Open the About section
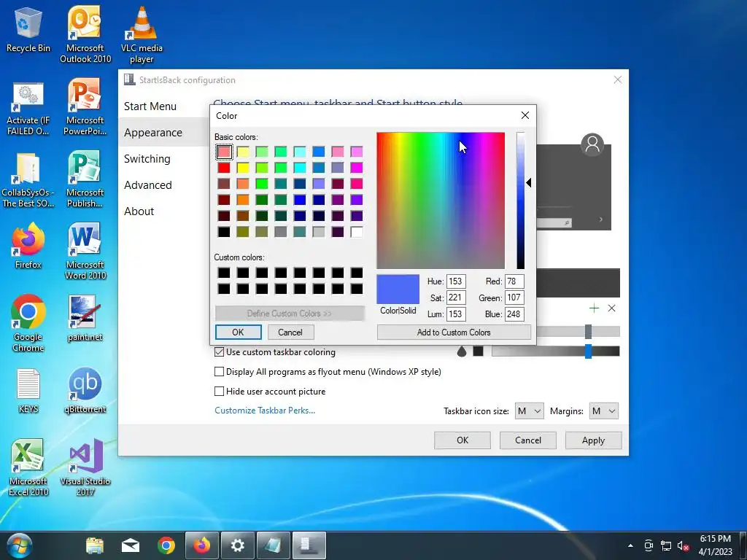Image resolution: width=747 pixels, height=560 pixels. click(x=139, y=211)
